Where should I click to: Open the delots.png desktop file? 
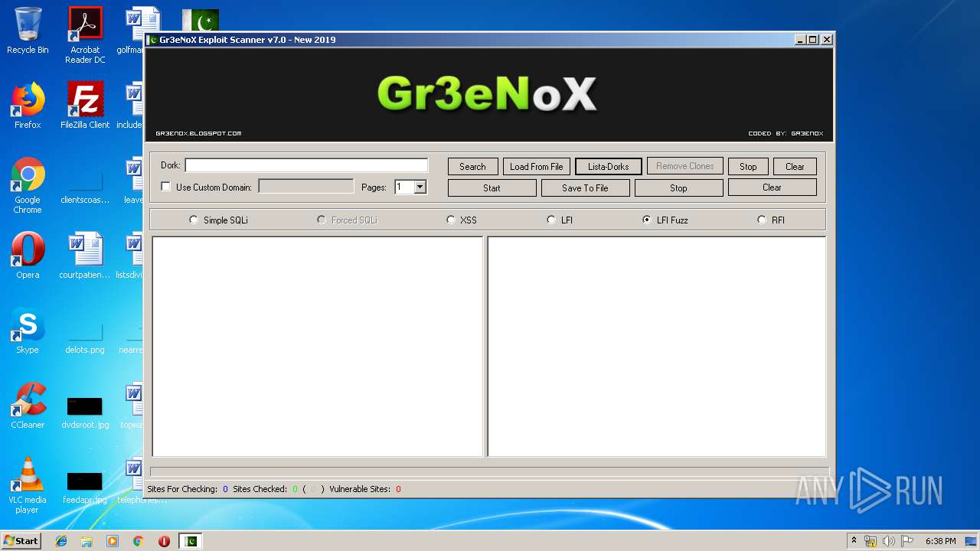click(x=85, y=337)
